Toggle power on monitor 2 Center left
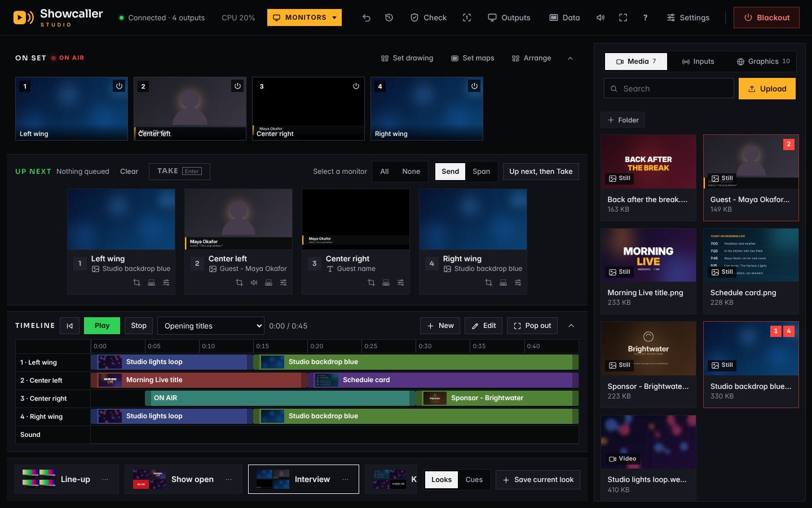Screen dimensions: 812x508 tap(237, 86)
